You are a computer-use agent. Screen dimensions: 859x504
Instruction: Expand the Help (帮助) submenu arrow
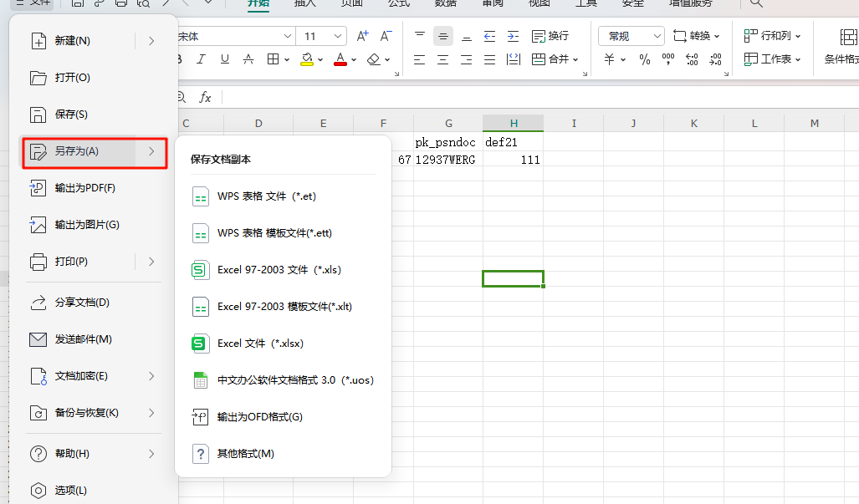(x=151, y=454)
